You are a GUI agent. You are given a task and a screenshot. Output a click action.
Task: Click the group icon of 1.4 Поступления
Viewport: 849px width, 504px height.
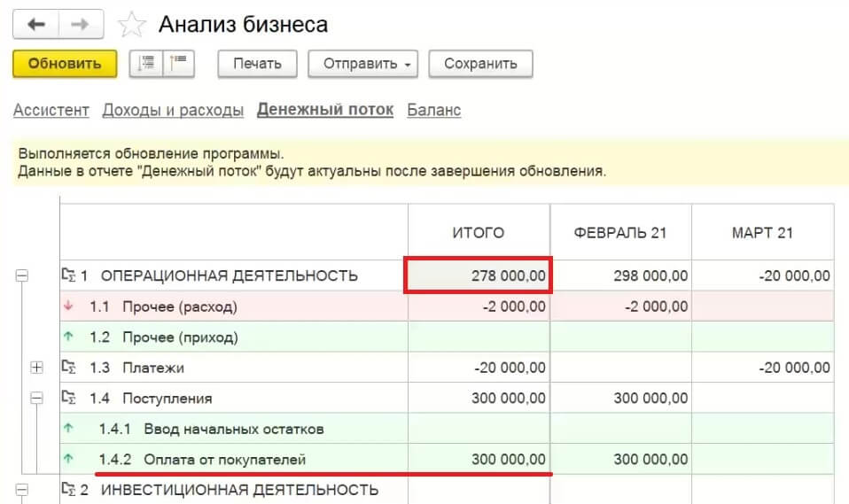click(x=69, y=398)
